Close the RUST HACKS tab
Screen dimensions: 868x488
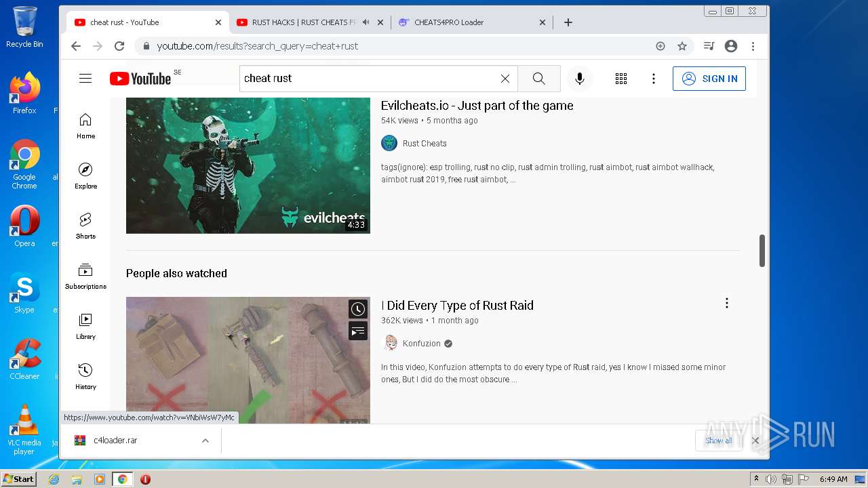(380, 22)
